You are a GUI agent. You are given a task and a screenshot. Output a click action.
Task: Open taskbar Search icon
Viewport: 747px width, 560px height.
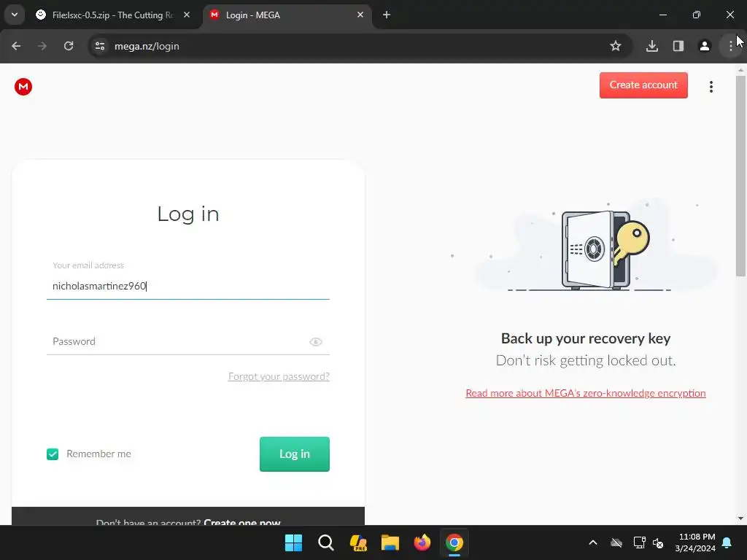[326, 542]
